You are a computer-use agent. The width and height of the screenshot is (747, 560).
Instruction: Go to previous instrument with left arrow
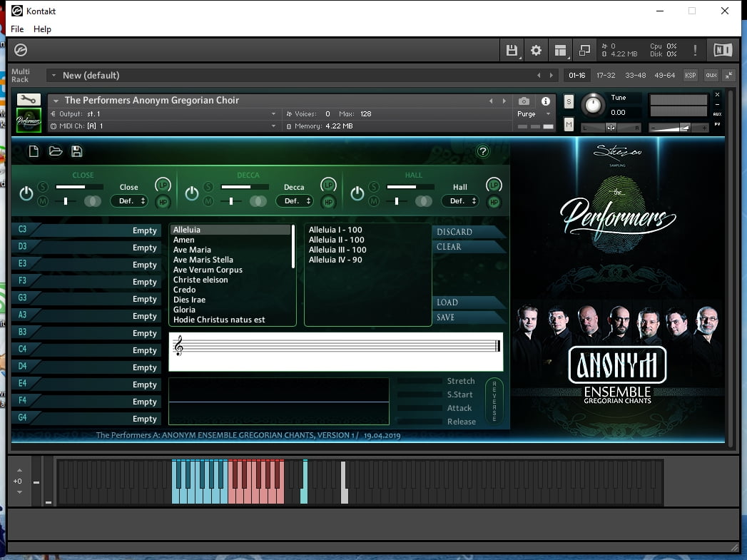pos(491,101)
